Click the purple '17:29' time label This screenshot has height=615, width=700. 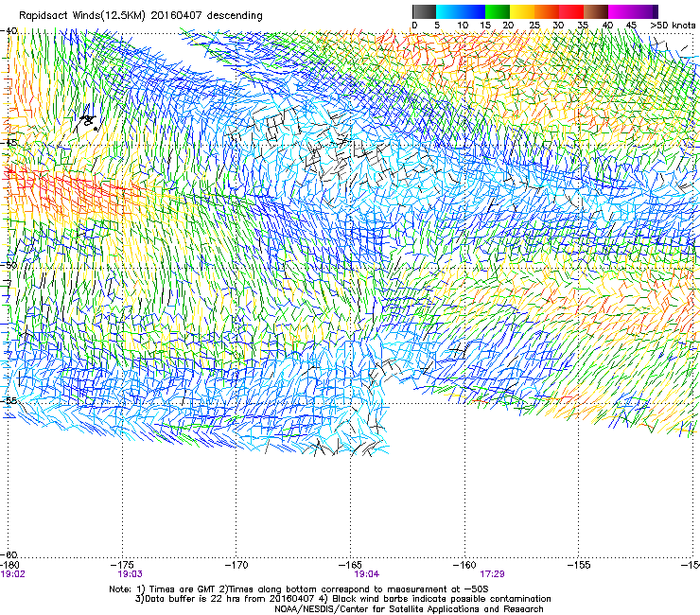[x=493, y=574]
